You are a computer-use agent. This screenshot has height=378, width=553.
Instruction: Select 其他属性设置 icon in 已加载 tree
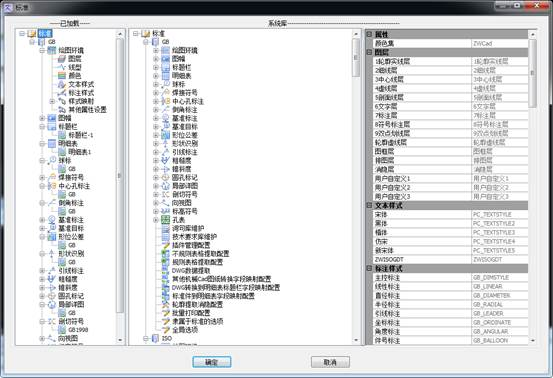(62, 110)
